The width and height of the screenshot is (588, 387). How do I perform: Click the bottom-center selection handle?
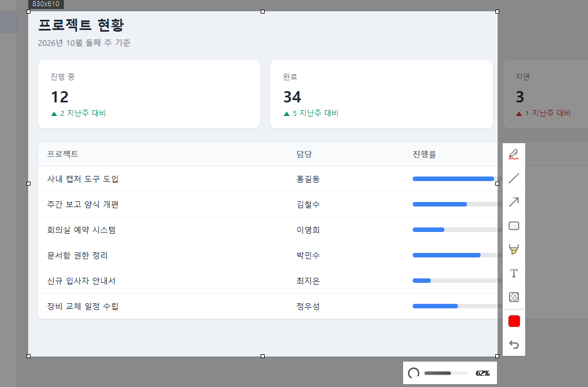point(262,356)
